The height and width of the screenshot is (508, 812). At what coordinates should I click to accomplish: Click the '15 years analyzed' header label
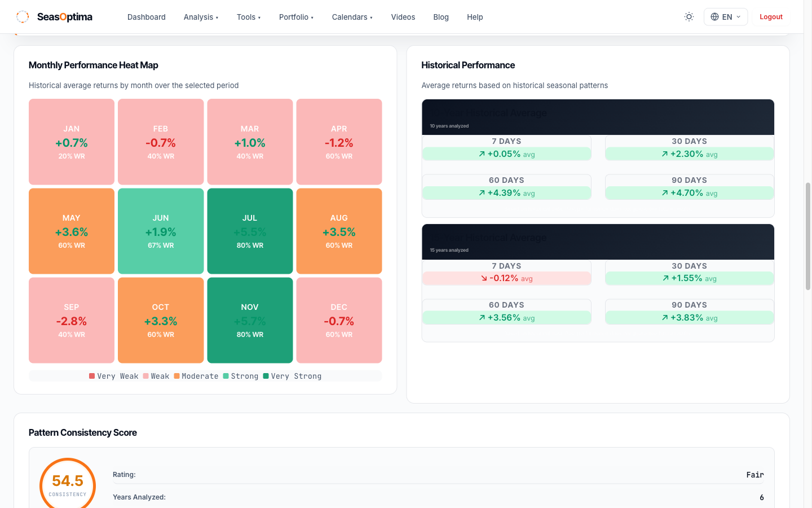(449, 250)
